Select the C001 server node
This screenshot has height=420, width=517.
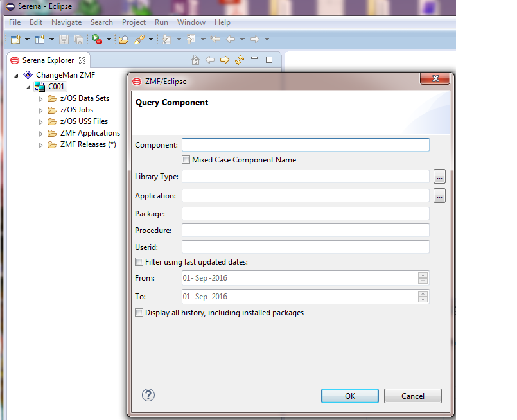[x=56, y=87]
